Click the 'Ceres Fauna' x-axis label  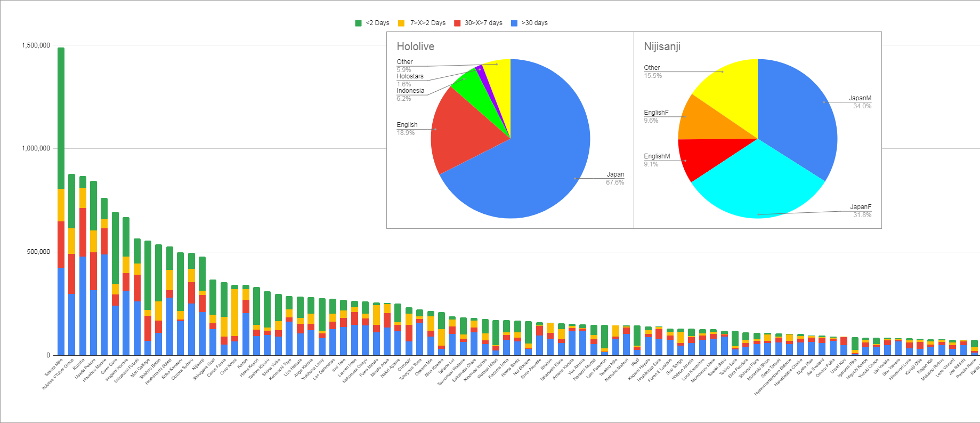tap(216, 368)
